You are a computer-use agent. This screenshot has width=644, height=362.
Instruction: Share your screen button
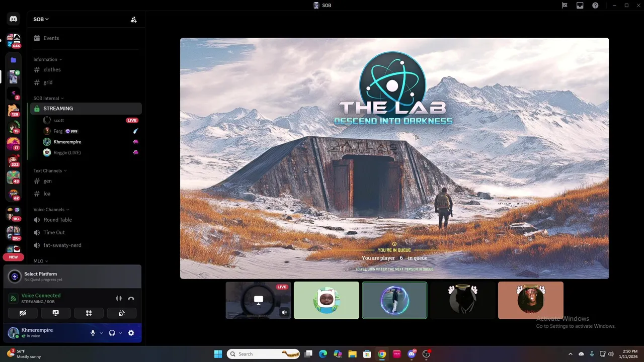click(56, 313)
